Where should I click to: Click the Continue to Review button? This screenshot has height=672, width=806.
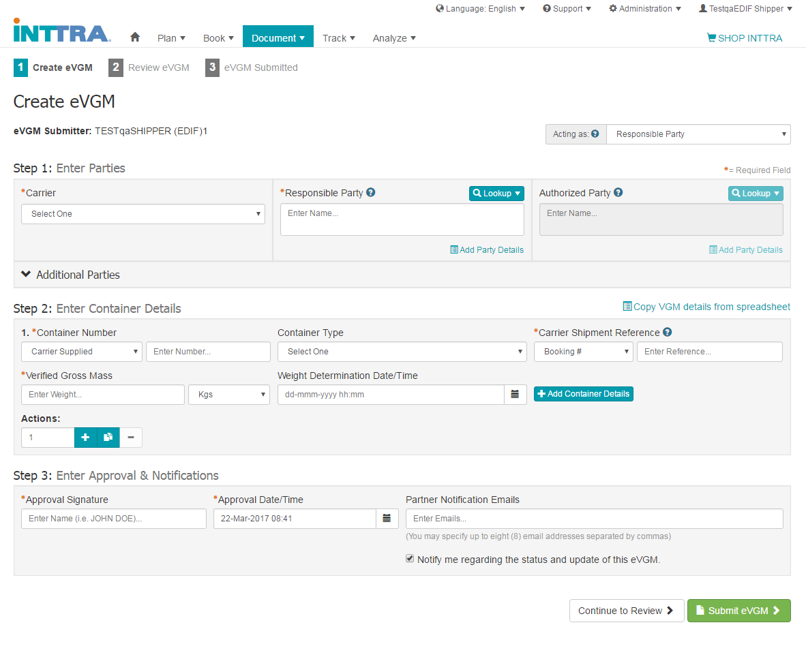626,611
